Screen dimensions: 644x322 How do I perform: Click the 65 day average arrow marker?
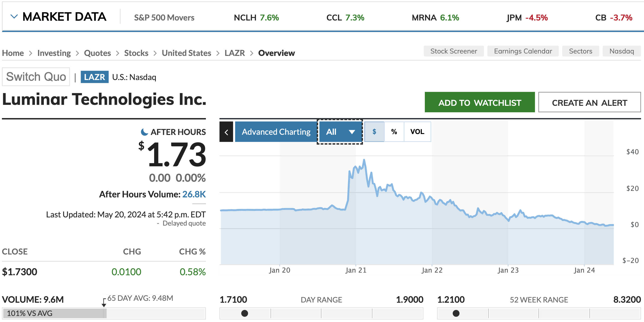104,303
